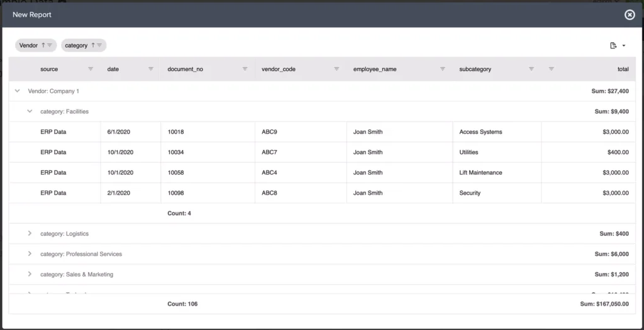This screenshot has width=644, height=330.
Task: Open the employee_name column filter menu
Action: pyautogui.click(x=442, y=69)
